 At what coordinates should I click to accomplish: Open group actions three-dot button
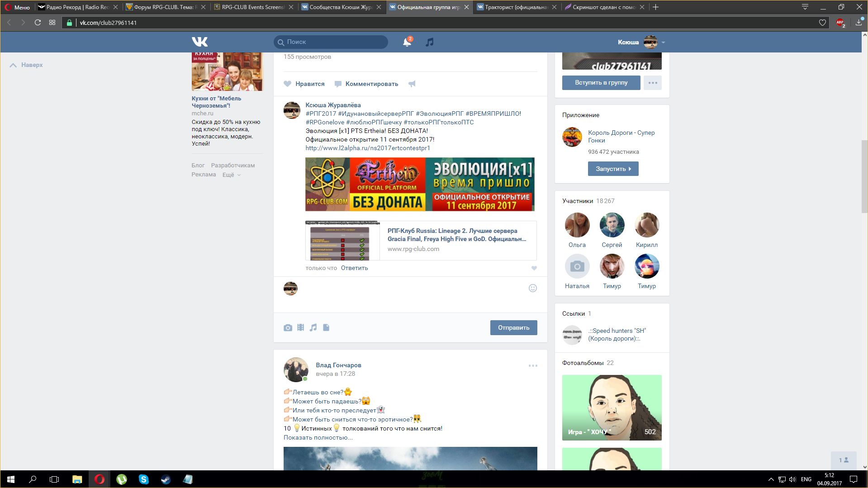click(x=652, y=83)
